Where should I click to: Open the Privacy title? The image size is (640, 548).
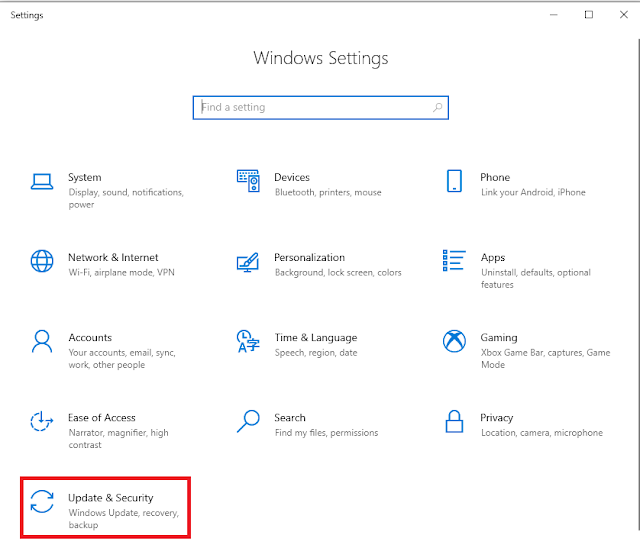[x=496, y=418]
